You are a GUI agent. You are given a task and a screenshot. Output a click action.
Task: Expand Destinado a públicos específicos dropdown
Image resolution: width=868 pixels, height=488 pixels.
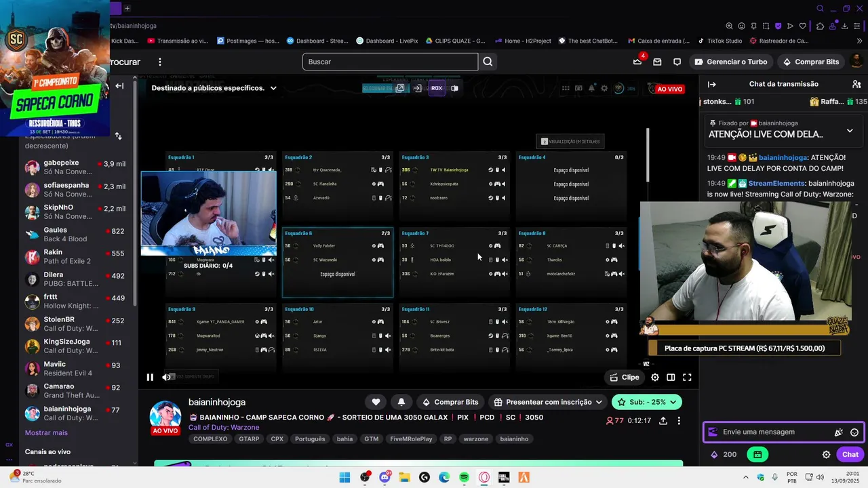coord(214,88)
